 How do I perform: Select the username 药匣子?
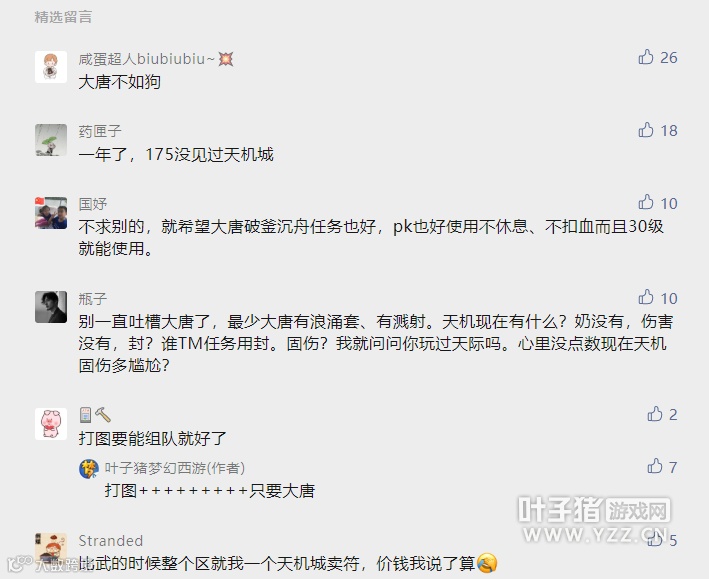(100, 132)
